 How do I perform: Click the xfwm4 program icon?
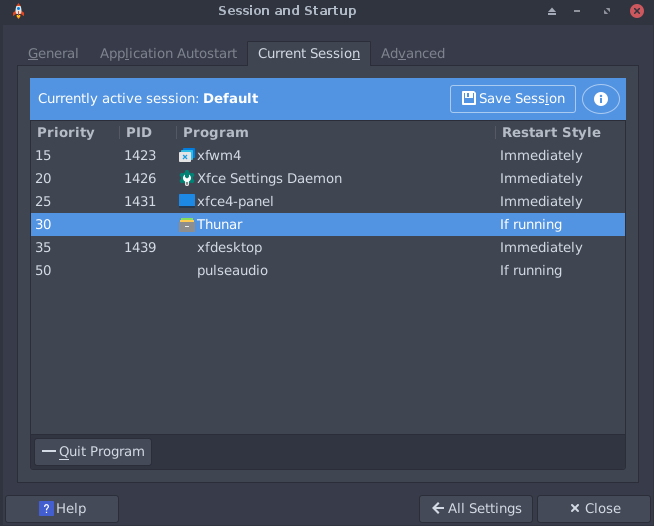click(x=186, y=156)
